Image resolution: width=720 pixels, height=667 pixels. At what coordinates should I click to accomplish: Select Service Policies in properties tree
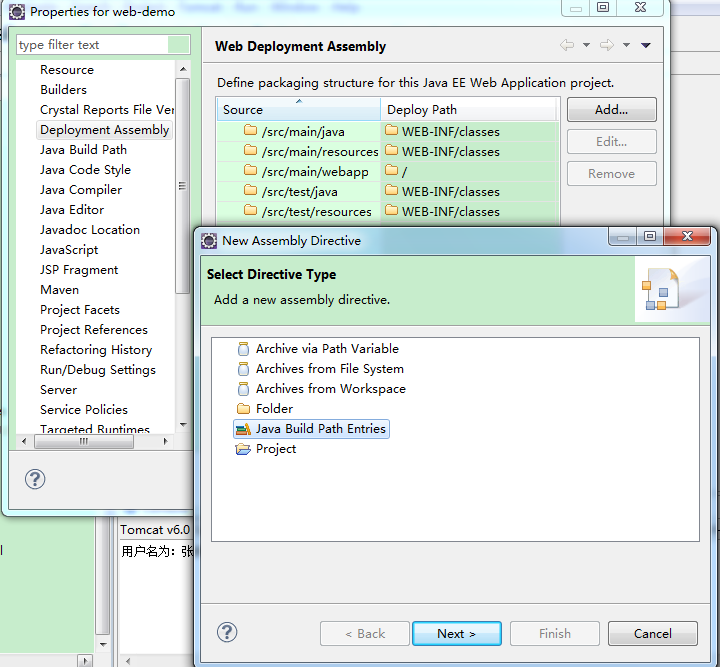(x=84, y=409)
